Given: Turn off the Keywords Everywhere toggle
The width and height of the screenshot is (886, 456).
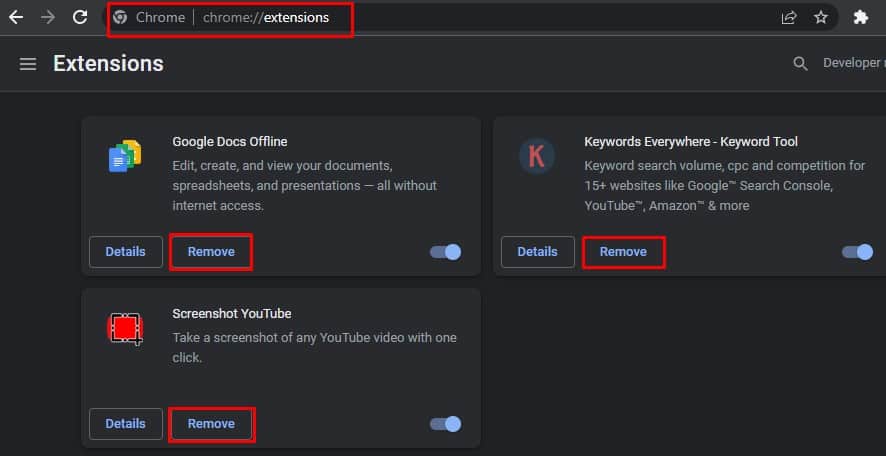Looking at the screenshot, I should (x=858, y=252).
